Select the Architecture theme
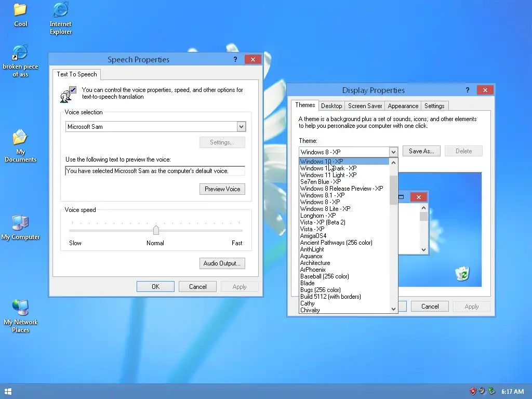 (344, 263)
